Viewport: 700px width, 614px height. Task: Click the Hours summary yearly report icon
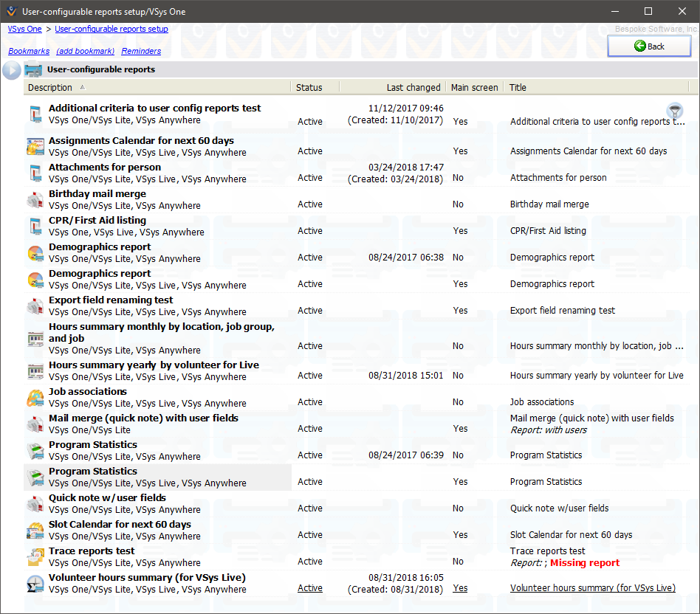coord(35,370)
